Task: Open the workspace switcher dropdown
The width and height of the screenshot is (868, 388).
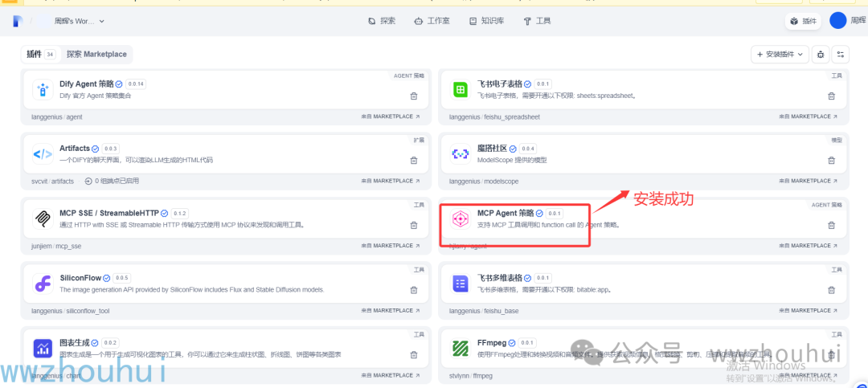Action: pos(79,21)
